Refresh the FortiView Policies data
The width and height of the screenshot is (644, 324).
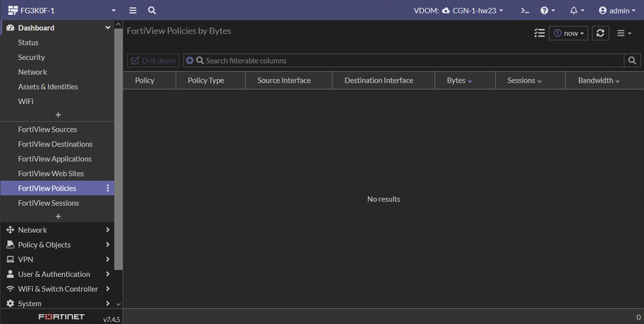click(x=600, y=33)
